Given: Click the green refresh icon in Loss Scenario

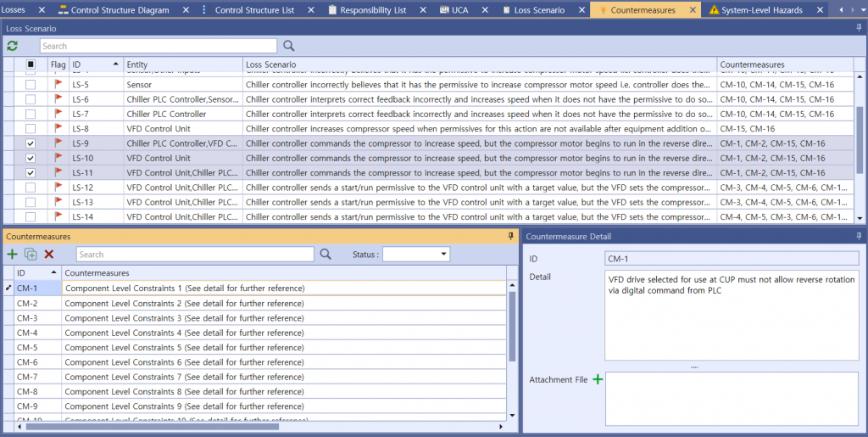Looking at the screenshot, I should click(x=13, y=46).
